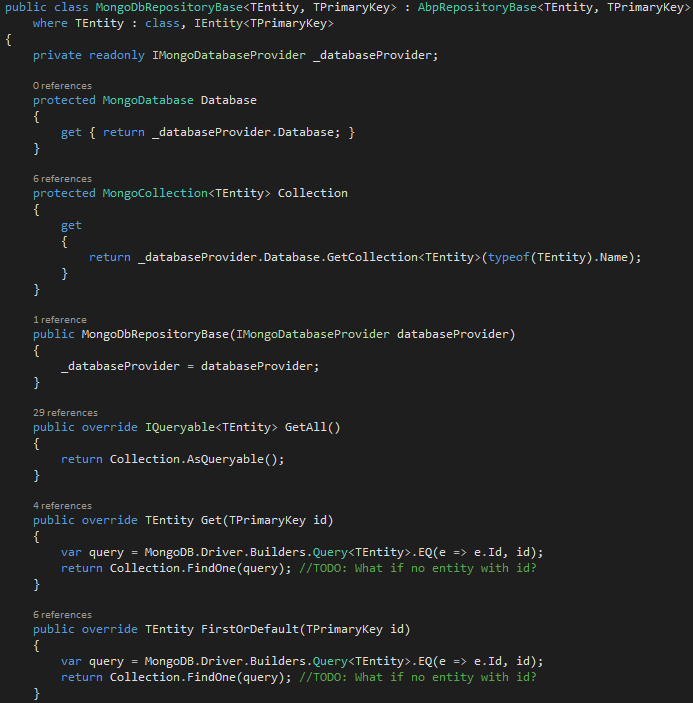
Task: Click 'GetCollection' method call
Action: tap(372, 257)
